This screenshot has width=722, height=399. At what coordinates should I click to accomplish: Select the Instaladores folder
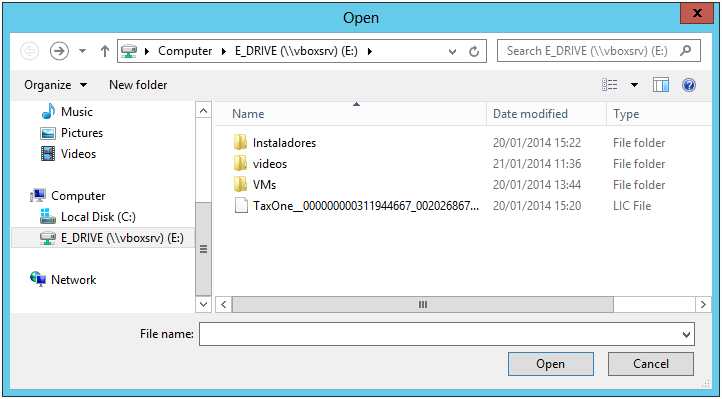(284, 143)
